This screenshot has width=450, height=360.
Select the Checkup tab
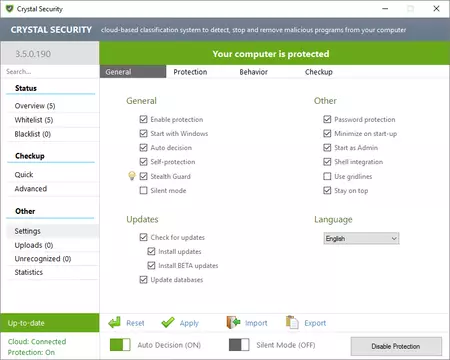[319, 72]
